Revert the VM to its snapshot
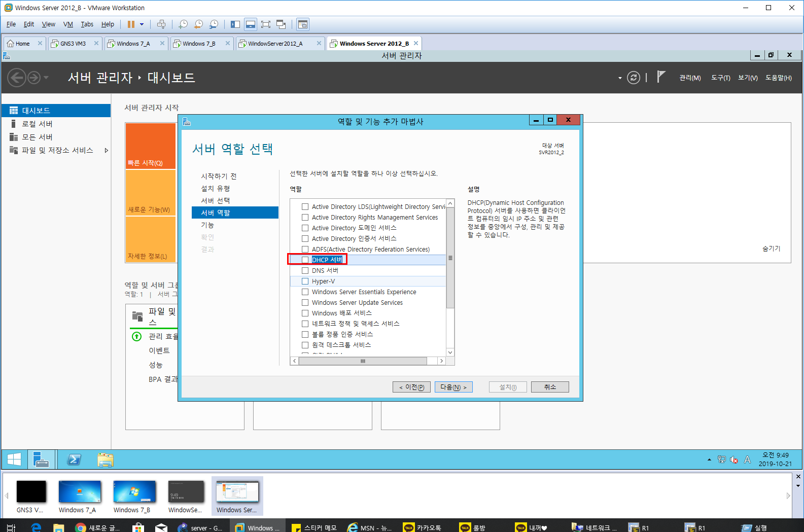 pos(198,24)
